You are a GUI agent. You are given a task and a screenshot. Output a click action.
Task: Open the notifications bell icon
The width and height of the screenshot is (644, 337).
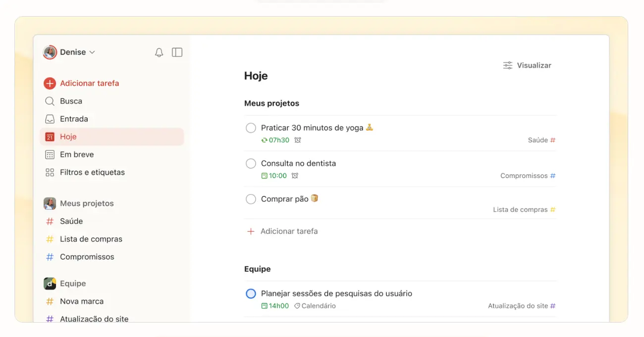[159, 52]
